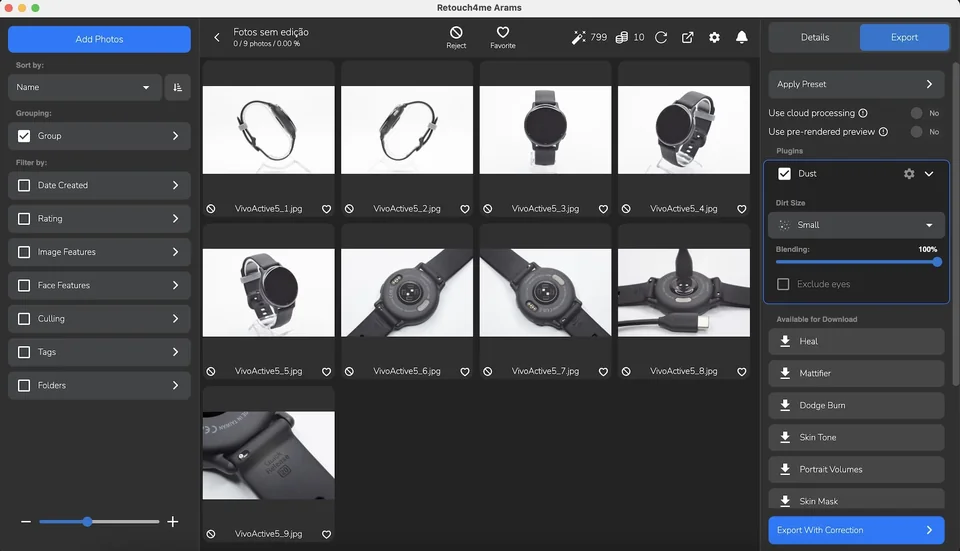960x551 pixels.
Task: Expand the Rating filter chevron
Action: click(x=176, y=219)
